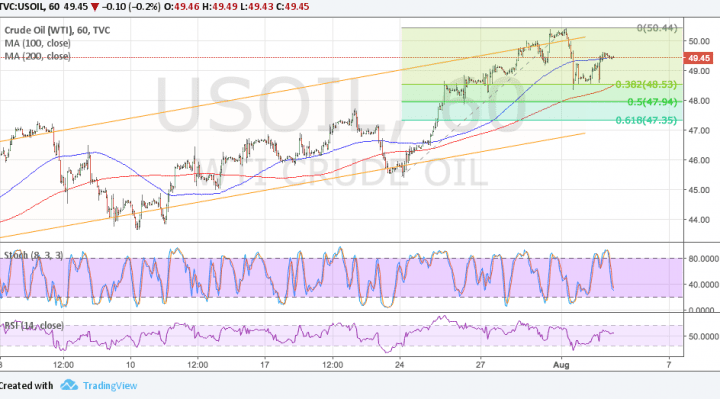Click the 24 date marker on time axis

(x=399, y=365)
